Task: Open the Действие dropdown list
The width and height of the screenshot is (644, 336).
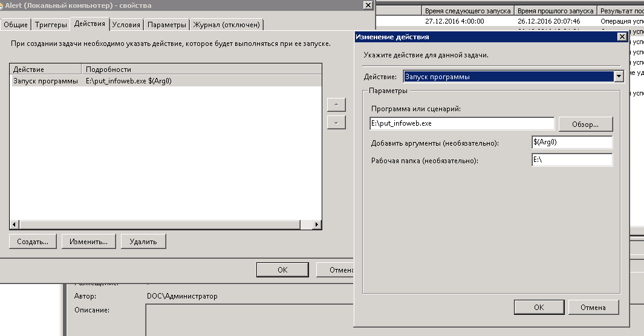Action: (618, 77)
